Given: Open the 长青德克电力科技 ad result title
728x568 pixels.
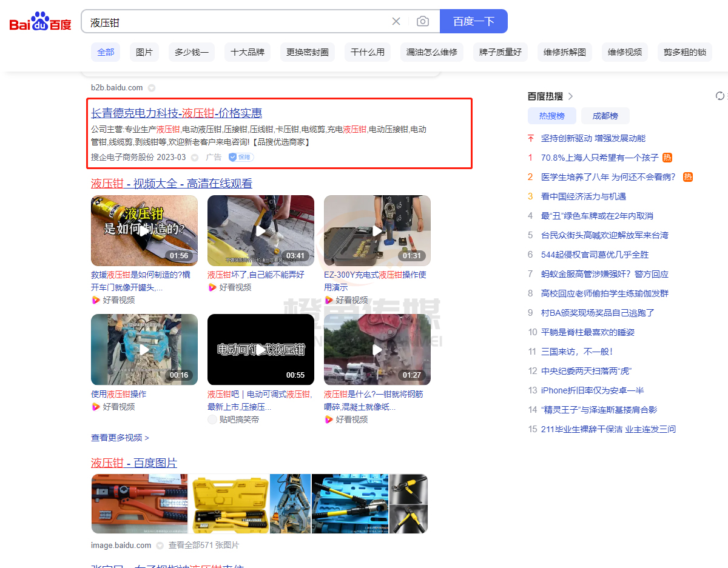Looking at the screenshot, I should 177,113.
